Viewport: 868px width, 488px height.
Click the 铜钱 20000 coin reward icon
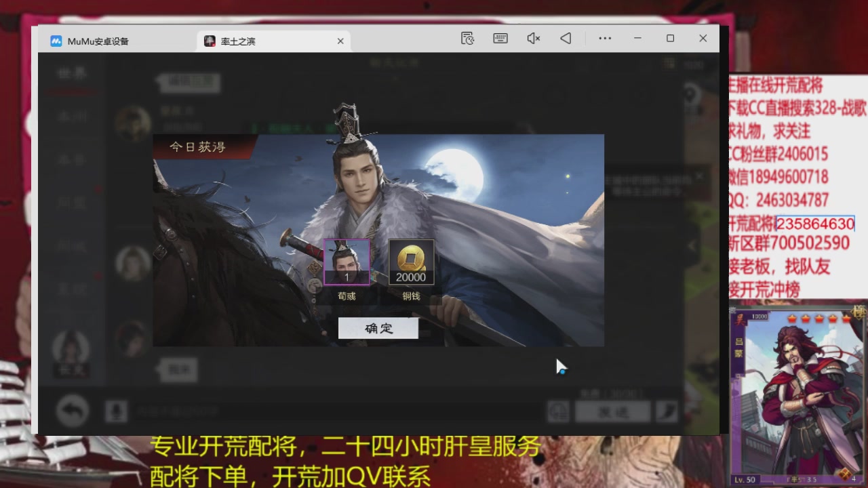click(411, 262)
